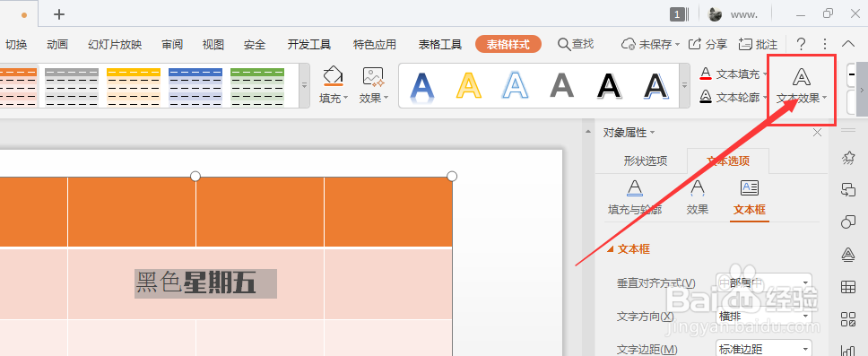Apply the gray table style thumbnail

click(x=72, y=87)
